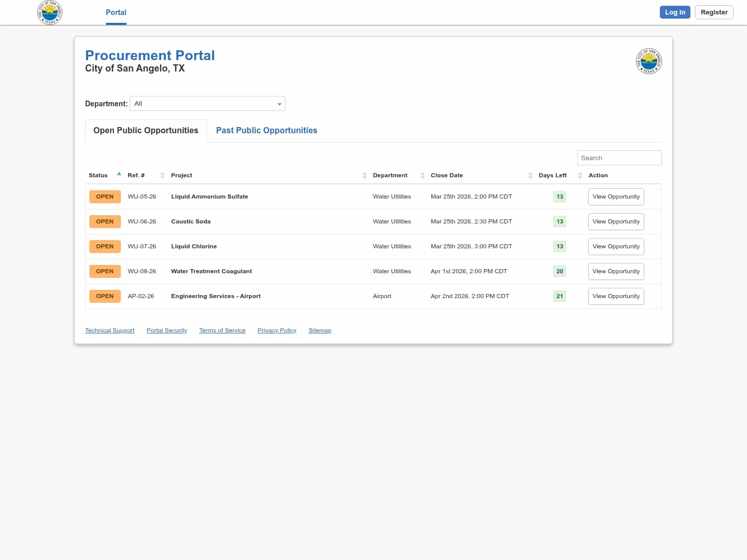The height and width of the screenshot is (560, 747).
Task: Sort table by Status column arrow
Action: pyautogui.click(x=119, y=174)
